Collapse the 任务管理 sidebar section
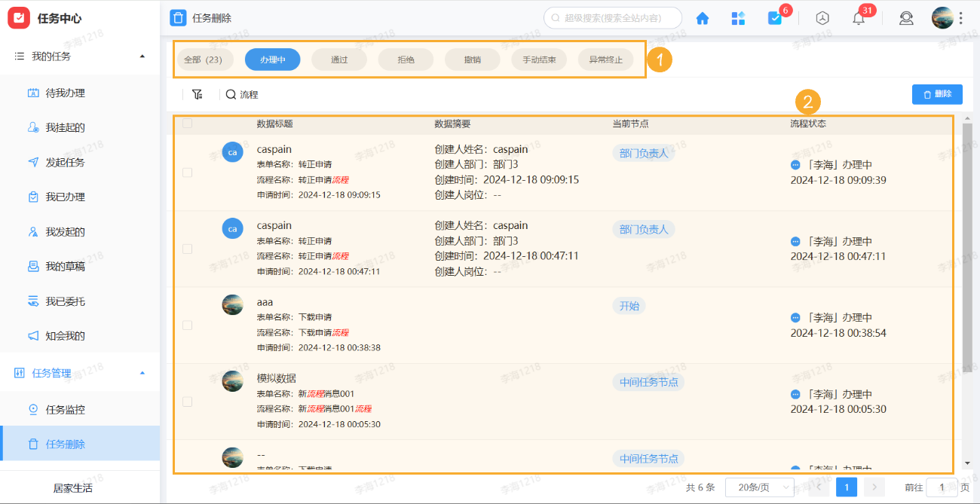The image size is (980, 504). (x=142, y=372)
